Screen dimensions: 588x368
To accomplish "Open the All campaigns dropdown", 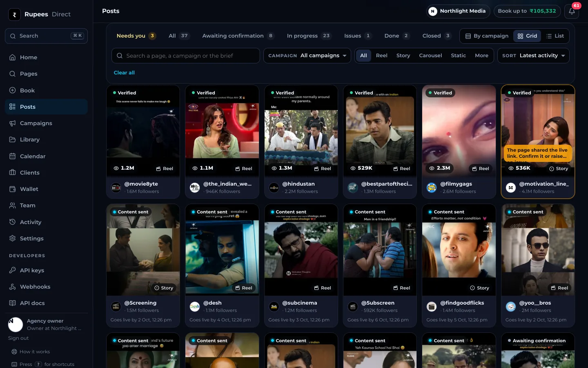I will pos(307,56).
